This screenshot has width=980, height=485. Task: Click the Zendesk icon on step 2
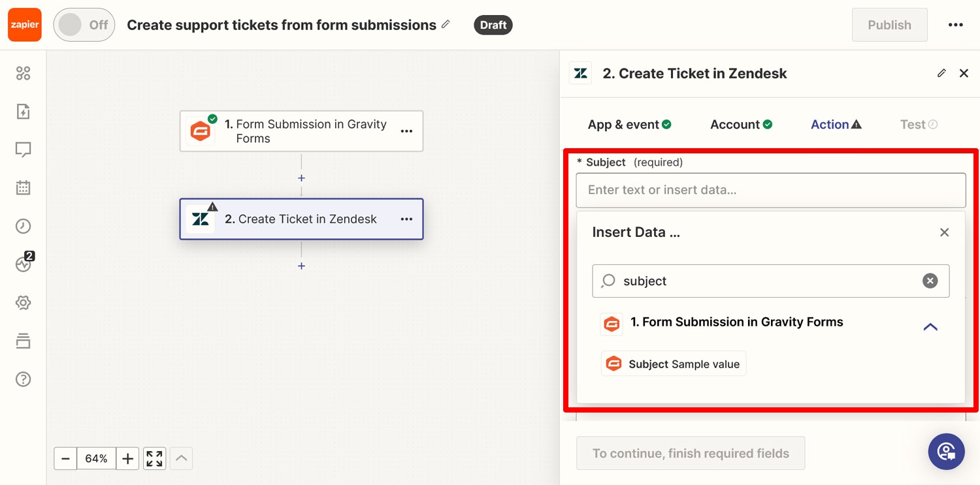pos(201,219)
